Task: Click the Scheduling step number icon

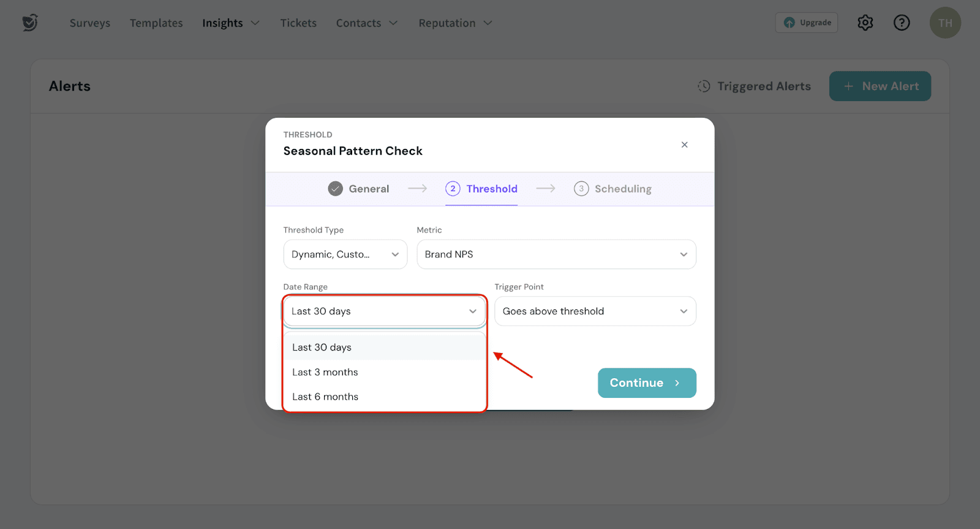Action: [x=581, y=189]
